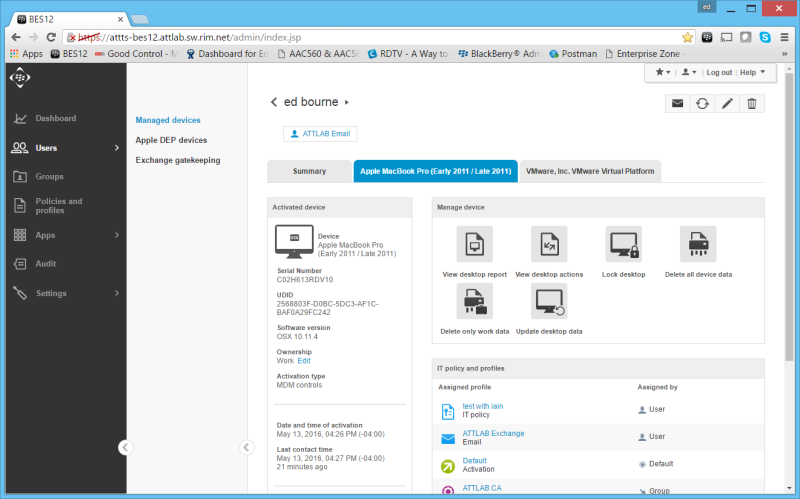Open the Chrome menu
Screen dimensions: 800x499
(785, 37)
